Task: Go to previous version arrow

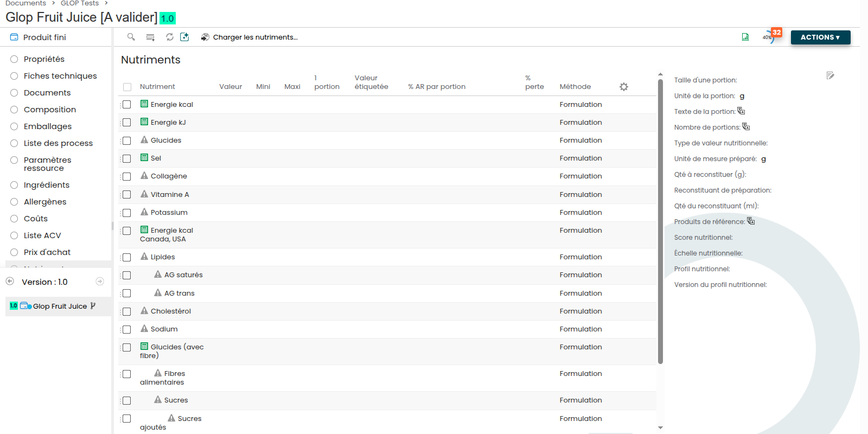Action: 10,281
